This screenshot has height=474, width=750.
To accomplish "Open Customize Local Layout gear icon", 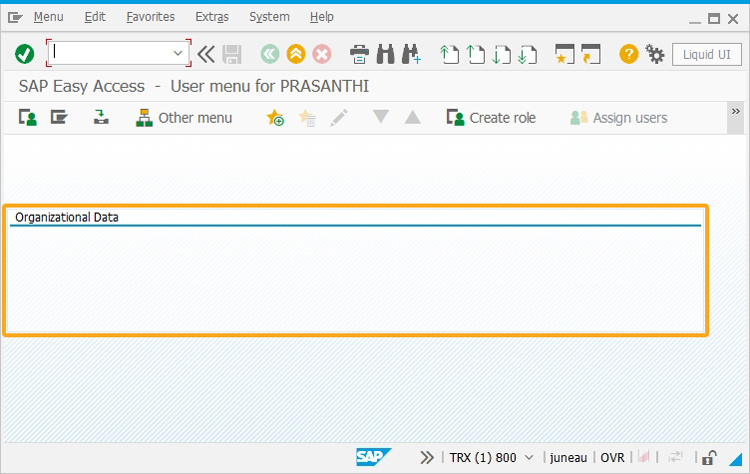I will (x=655, y=54).
